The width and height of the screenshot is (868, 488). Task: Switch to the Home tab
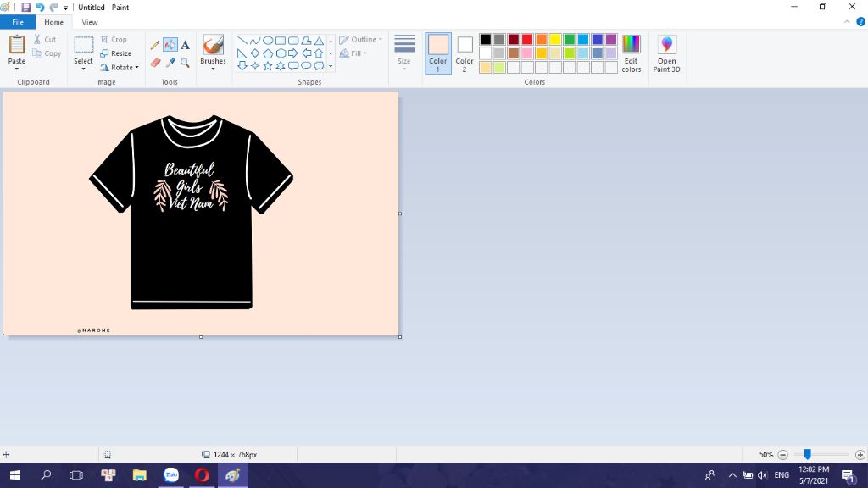(53, 22)
